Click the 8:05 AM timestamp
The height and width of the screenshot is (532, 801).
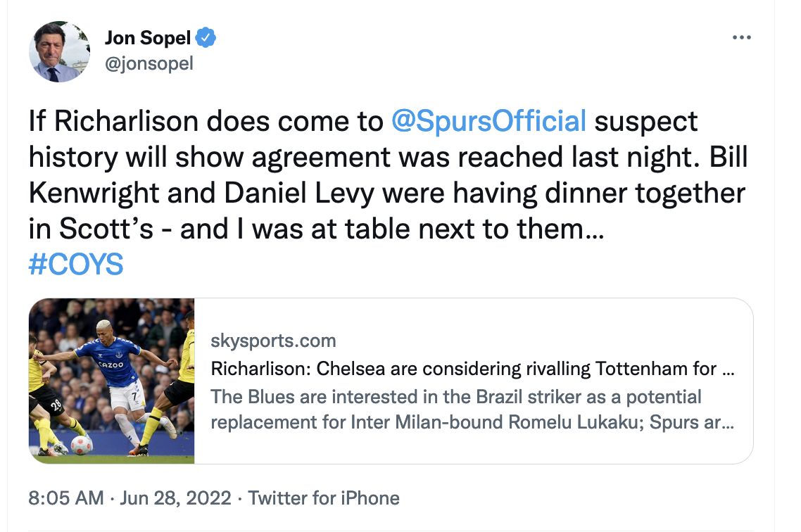66,498
